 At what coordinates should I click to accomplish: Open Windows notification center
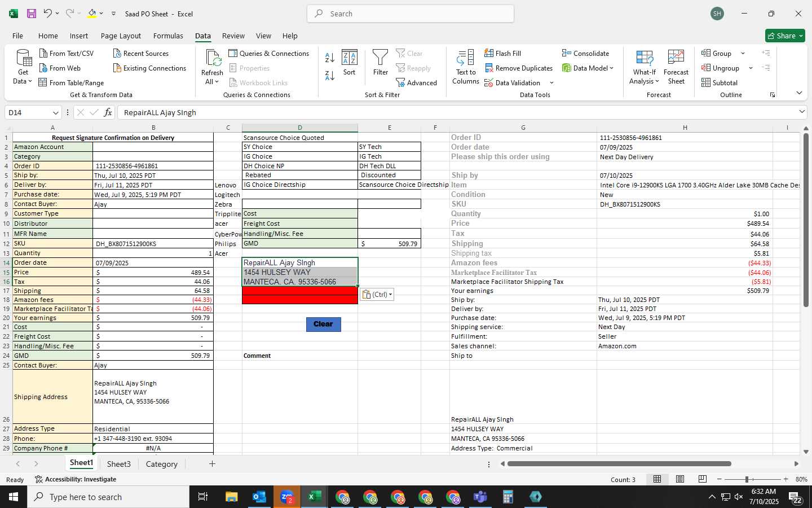tap(795, 497)
